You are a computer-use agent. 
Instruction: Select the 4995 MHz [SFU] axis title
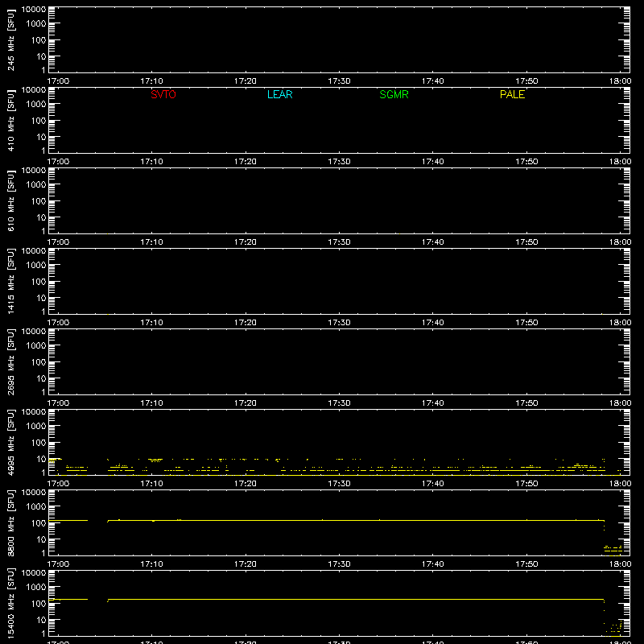click(x=11, y=442)
